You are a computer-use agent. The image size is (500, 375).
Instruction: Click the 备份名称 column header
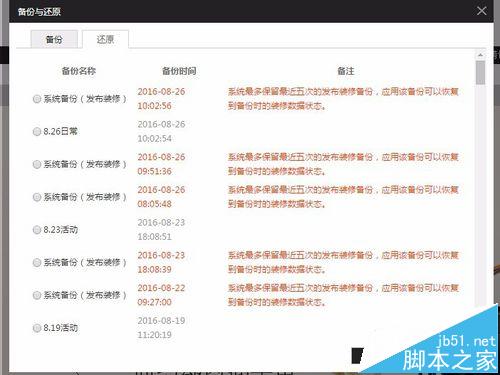[79, 71]
